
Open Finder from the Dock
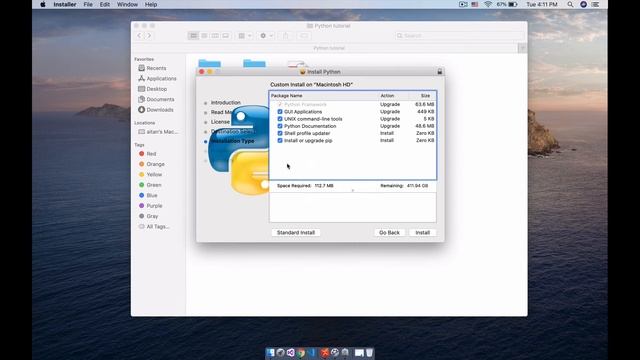(270, 353)
